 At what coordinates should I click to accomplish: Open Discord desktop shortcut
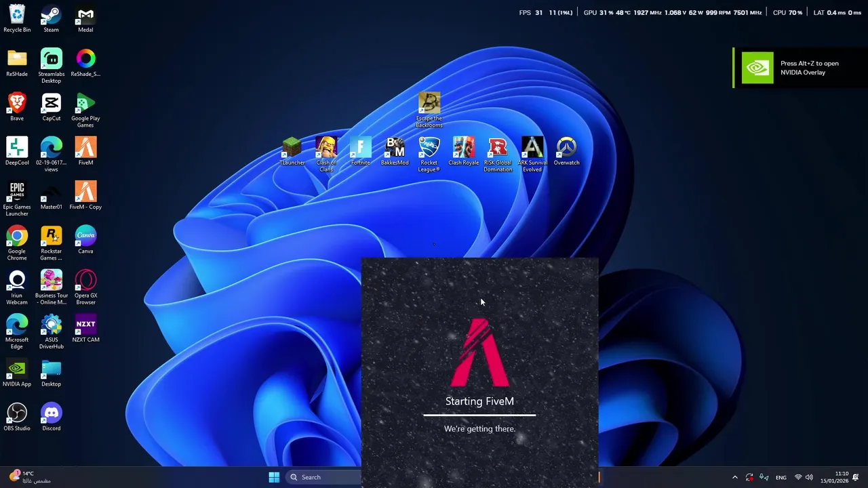click(x=51, y=416)
